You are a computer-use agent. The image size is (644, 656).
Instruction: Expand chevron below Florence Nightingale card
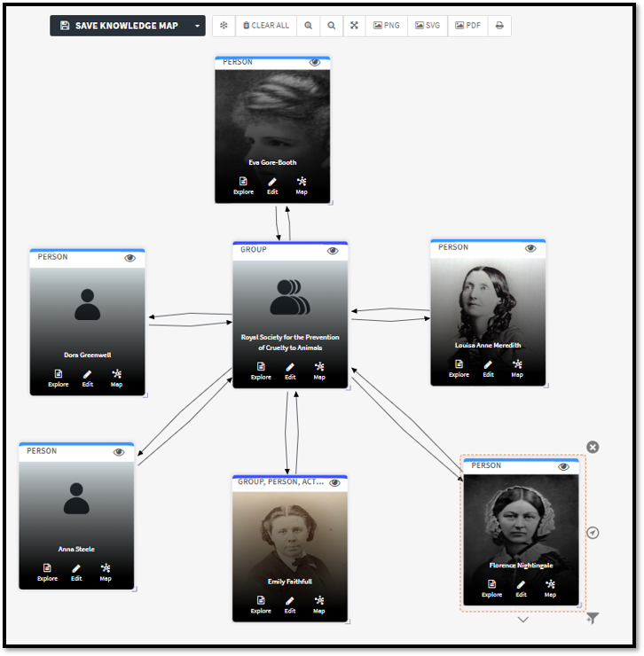(522, 620)
